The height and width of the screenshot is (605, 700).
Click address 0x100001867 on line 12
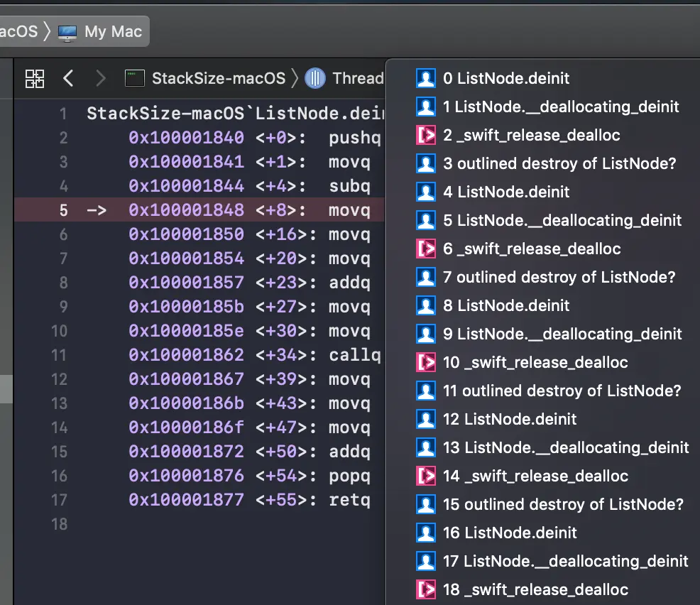click(187, 379)
